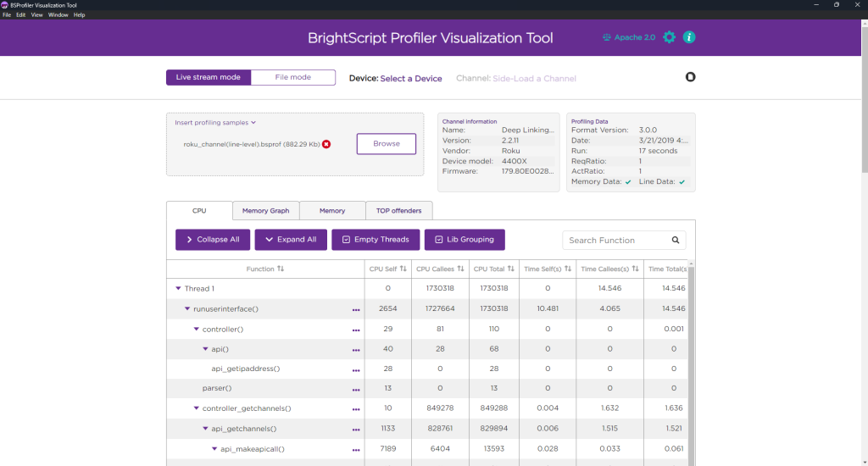This screenshot has height=466, width=868.
Task: Open more options for parser()
Action: click(356, 391)
